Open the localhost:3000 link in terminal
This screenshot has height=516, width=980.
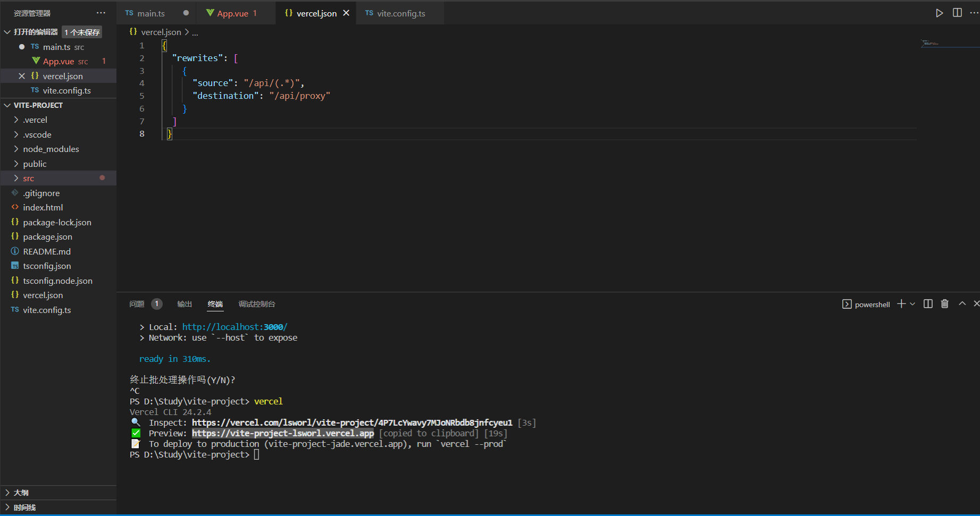234,327
